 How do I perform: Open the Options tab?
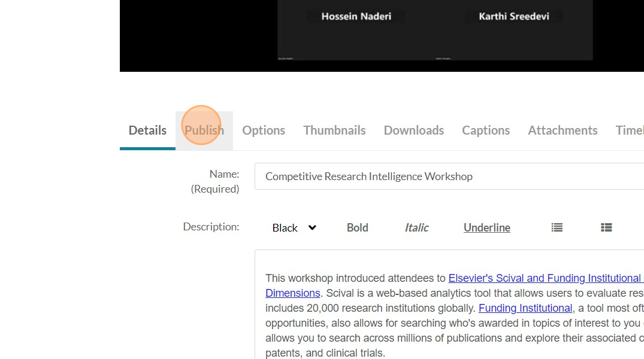(x=263, y=130)
